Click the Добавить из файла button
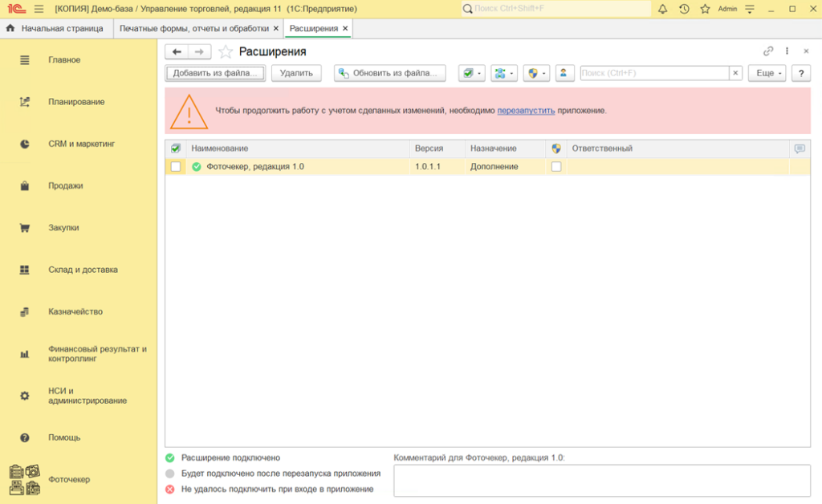Screen dimensions: 822x504 pos(215,73)
